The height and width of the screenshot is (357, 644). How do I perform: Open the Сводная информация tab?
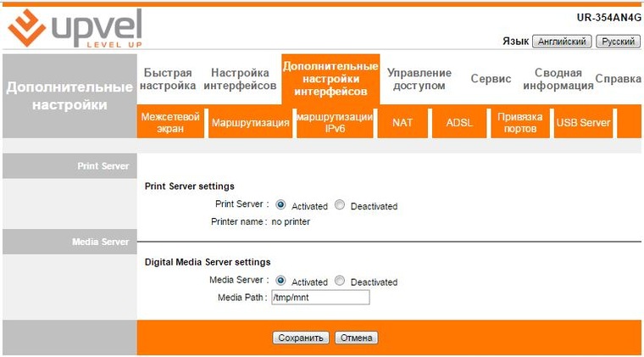(558, 80)
